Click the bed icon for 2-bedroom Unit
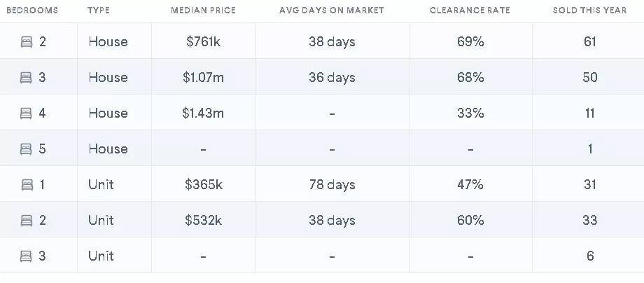 [27, 221]
